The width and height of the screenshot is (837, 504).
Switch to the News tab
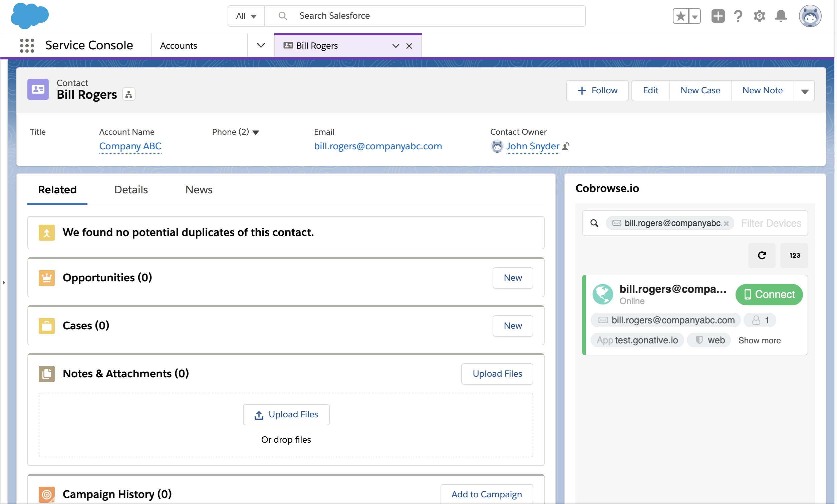click(199, 189)
